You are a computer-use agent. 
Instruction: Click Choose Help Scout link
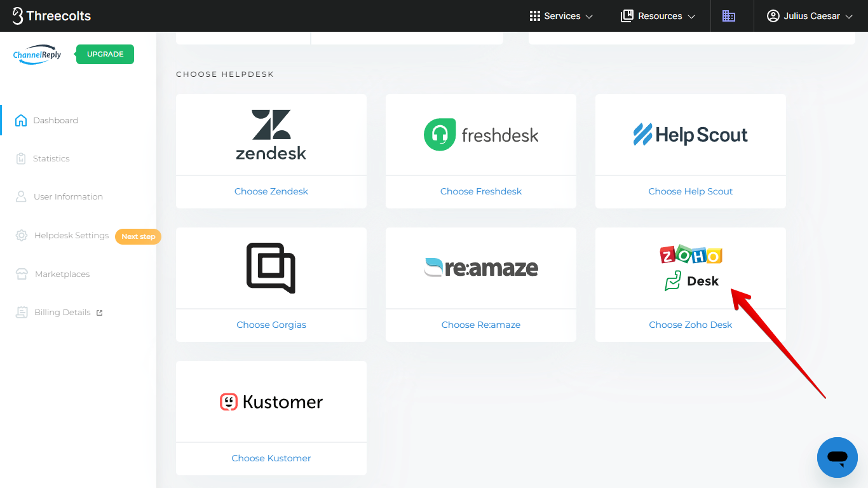tap(691, 191)
